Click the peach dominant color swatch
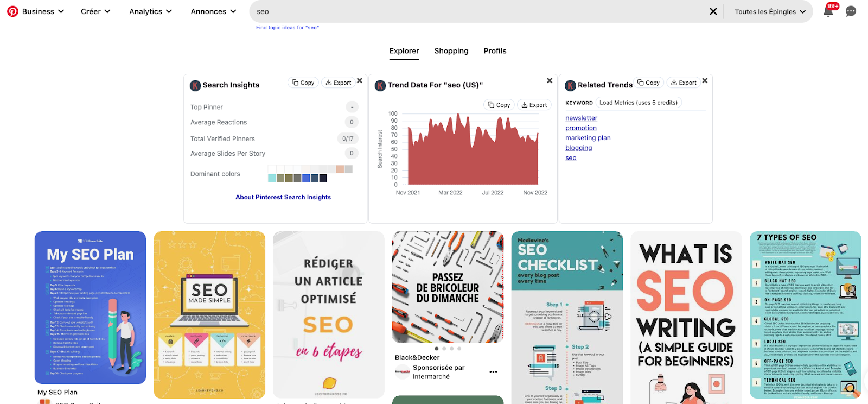This screenshot has width=868, height=404. point(340,169)
